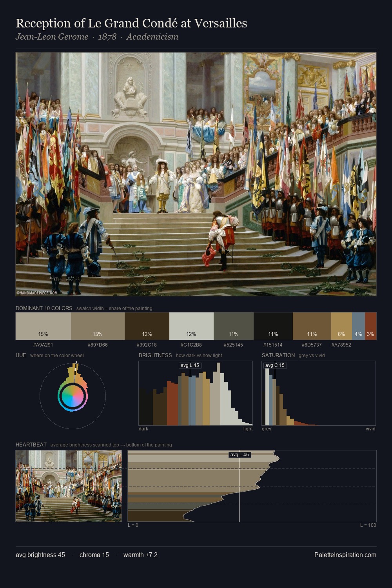Viewport: 392px width, 588px height.
Task: Choose the rust red 3% swatch
Action: pos(370,326)
